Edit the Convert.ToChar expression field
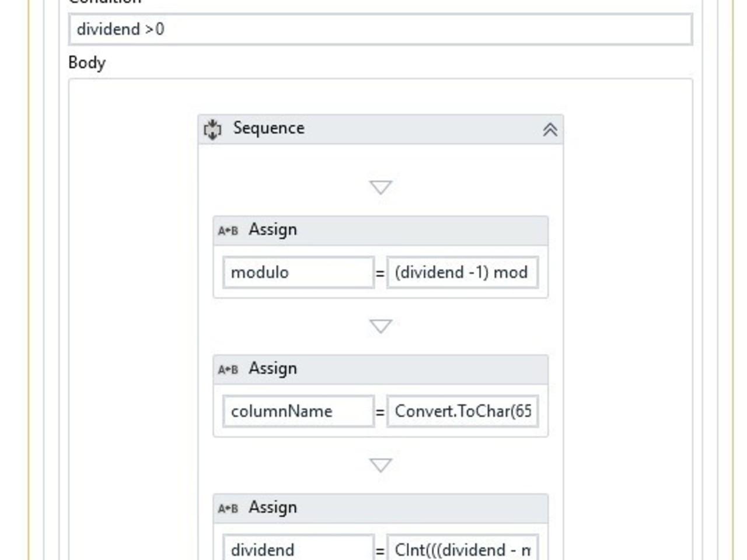 click(x=462, y=411)
